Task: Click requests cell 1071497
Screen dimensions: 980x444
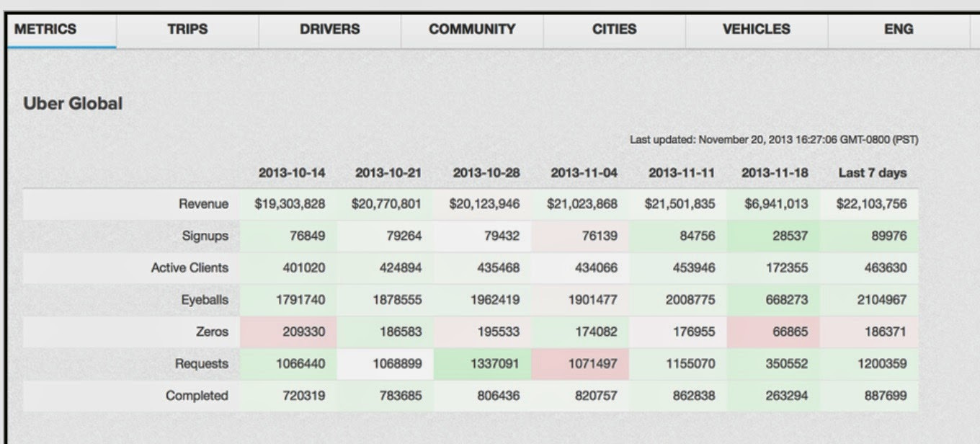Action: tap(581, 364)
